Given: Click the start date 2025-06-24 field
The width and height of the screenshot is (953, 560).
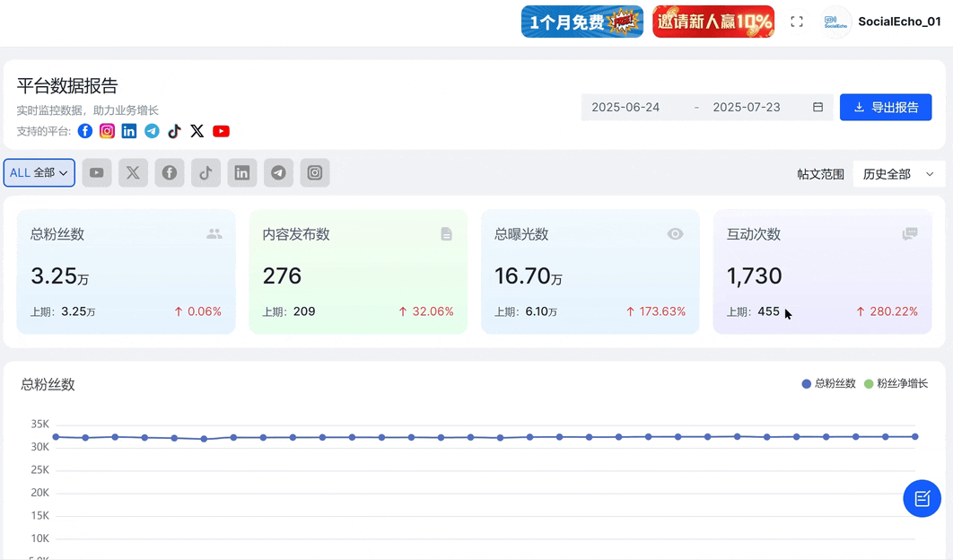Looking at the screenshot, I should [625, 108].
